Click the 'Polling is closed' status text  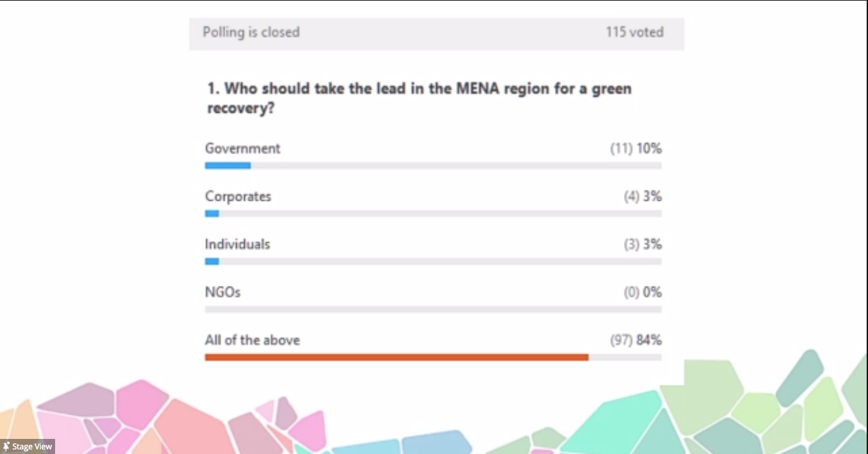tap(251, 32)
